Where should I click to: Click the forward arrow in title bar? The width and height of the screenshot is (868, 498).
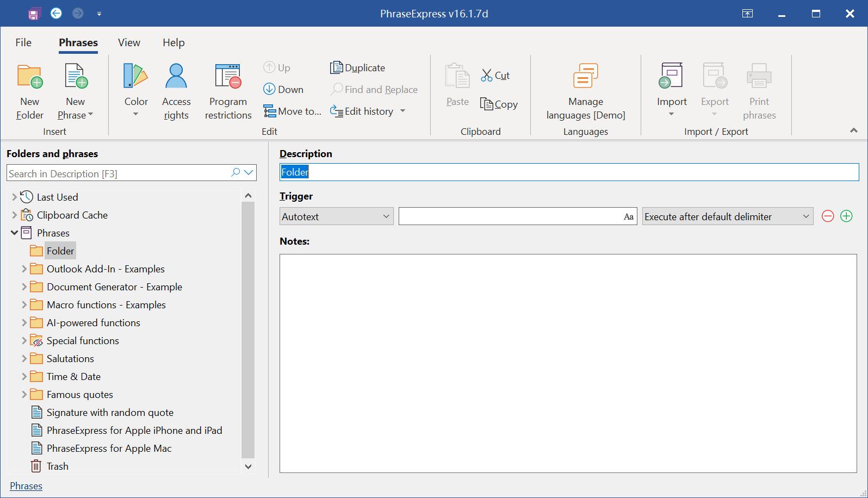coord(78,13)
